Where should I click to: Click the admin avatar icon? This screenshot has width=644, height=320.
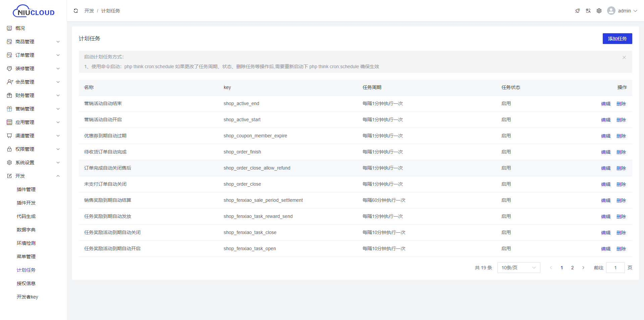(x=611, y=11)
